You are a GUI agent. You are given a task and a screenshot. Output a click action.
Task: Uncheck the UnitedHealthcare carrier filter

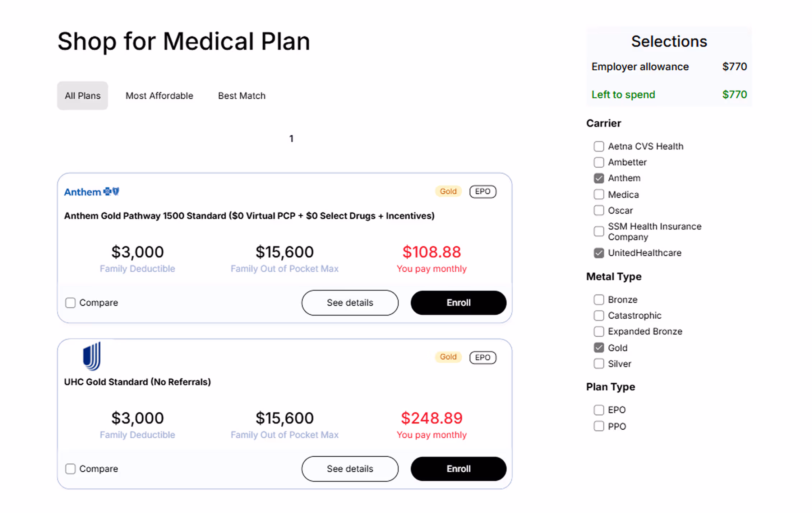(x=599, y=253)
